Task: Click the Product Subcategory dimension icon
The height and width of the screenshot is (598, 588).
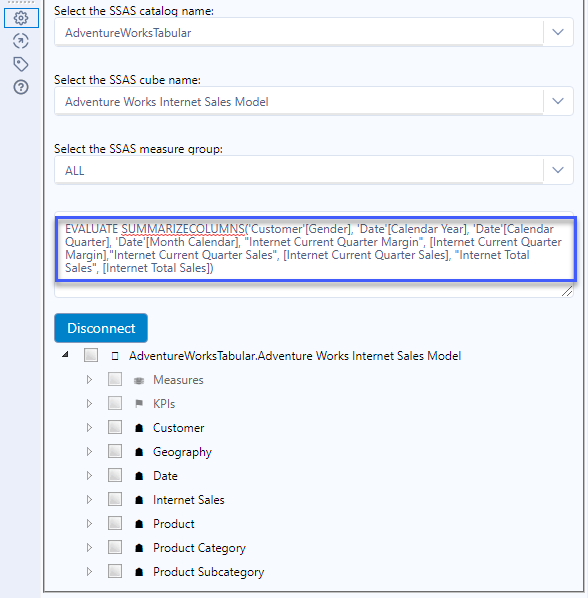Action: 139,572
